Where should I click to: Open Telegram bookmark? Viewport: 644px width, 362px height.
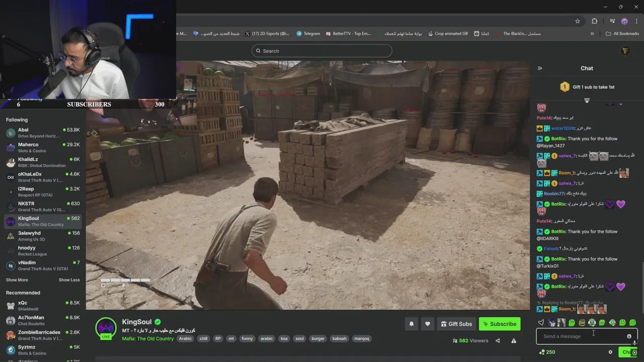coord(308,34)
